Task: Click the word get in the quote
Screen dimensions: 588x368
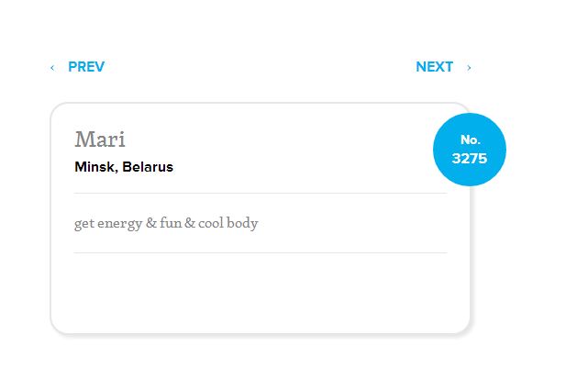Action: point(84,224)
